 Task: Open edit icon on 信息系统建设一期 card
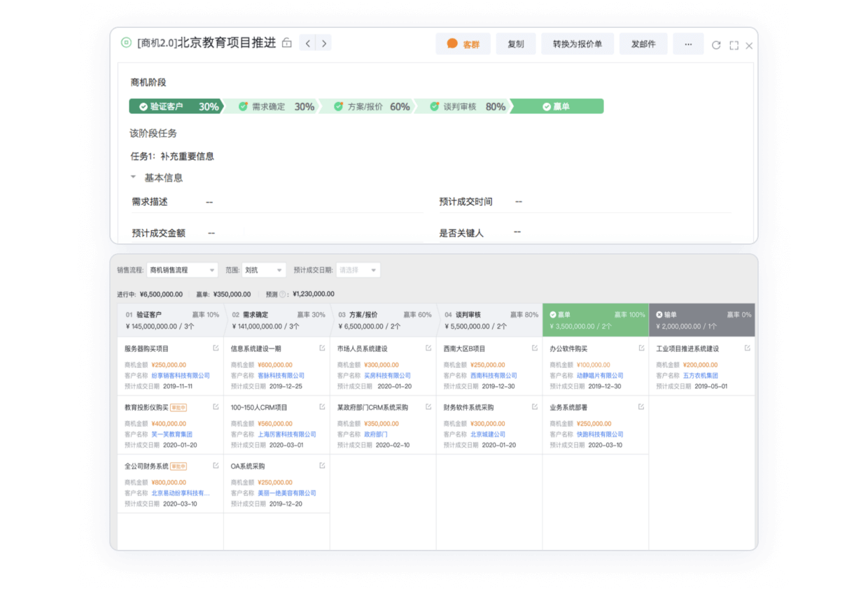(322, 348)
